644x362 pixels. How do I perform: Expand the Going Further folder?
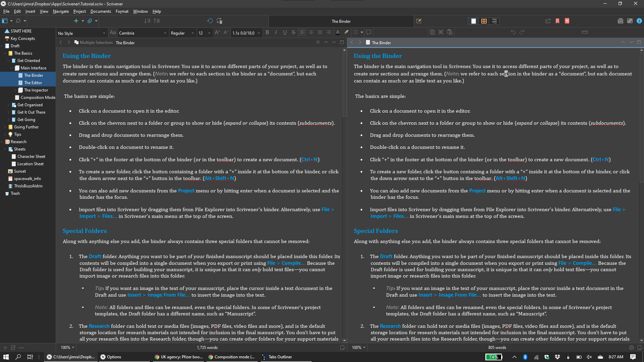click(x=5, y=127)
